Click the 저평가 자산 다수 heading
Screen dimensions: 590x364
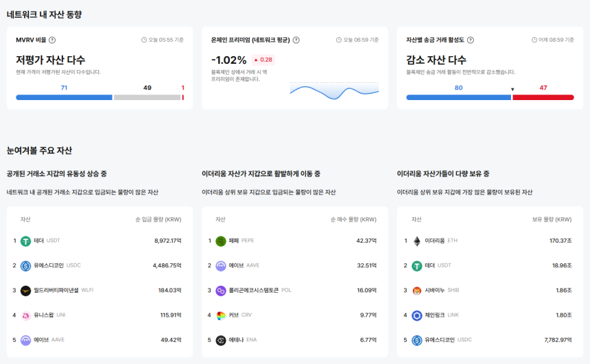(x=50, y=60)
